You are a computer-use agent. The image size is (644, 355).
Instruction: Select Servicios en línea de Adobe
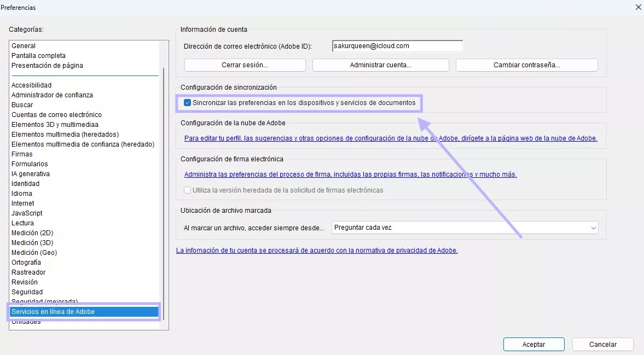pyautogui.click(x=84, y=312)
